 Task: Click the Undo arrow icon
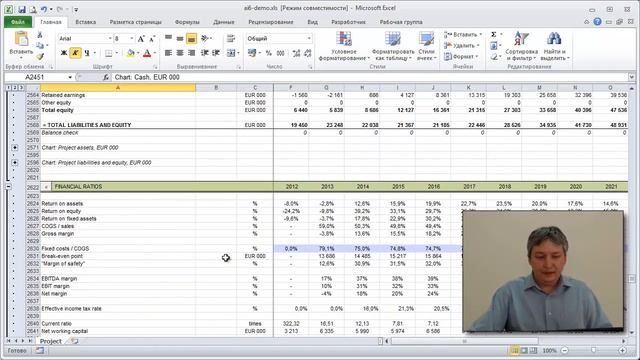pyautogui.click(x=44, y=9)
